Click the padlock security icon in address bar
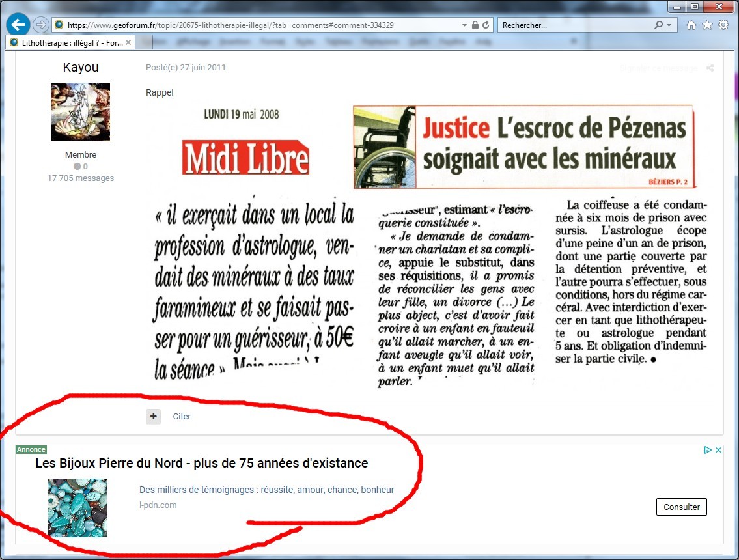Image resolution: width=739 pixels, height=560 pixels. point(475,25)
